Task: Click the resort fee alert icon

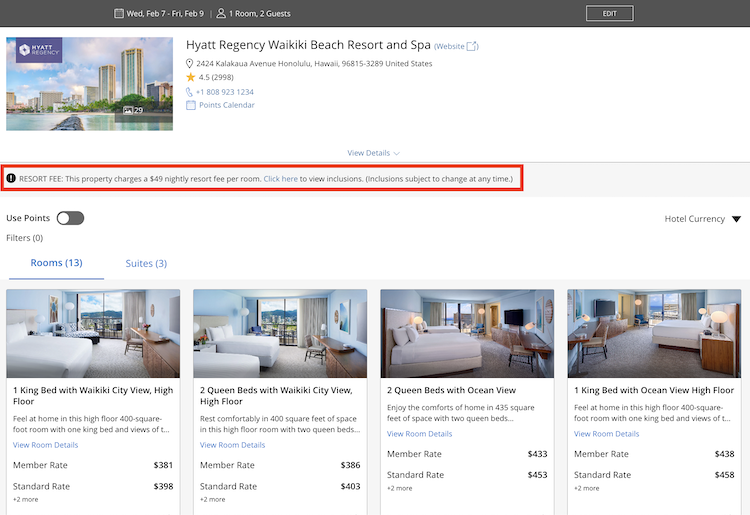Action: pos(11,178)
